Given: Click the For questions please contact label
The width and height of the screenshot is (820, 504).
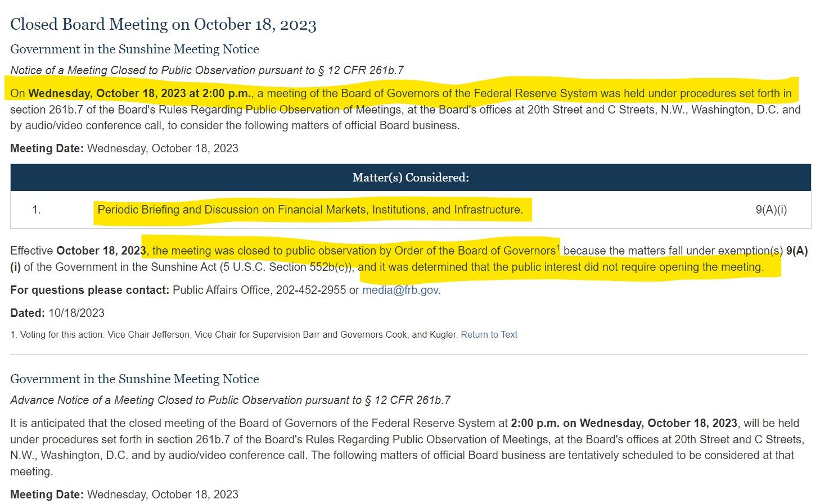Looking at the screenshot, I should click(x=90, y=290).
